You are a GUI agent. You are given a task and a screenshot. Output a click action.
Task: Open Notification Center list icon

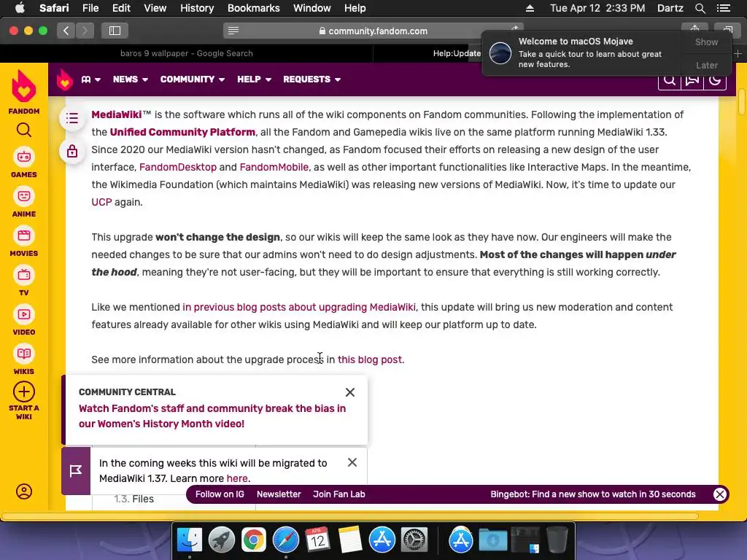(723, 8)
